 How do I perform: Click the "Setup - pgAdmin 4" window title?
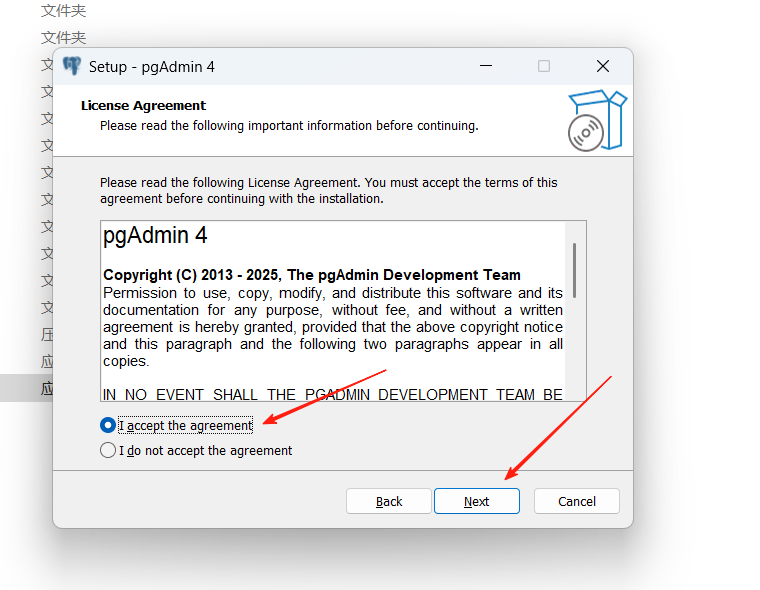(151, 66)
